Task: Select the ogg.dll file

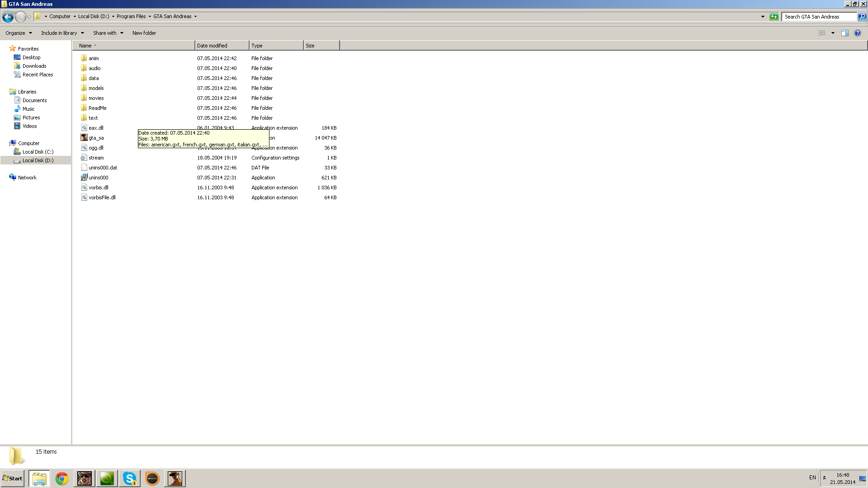Action: click(96, 148)
